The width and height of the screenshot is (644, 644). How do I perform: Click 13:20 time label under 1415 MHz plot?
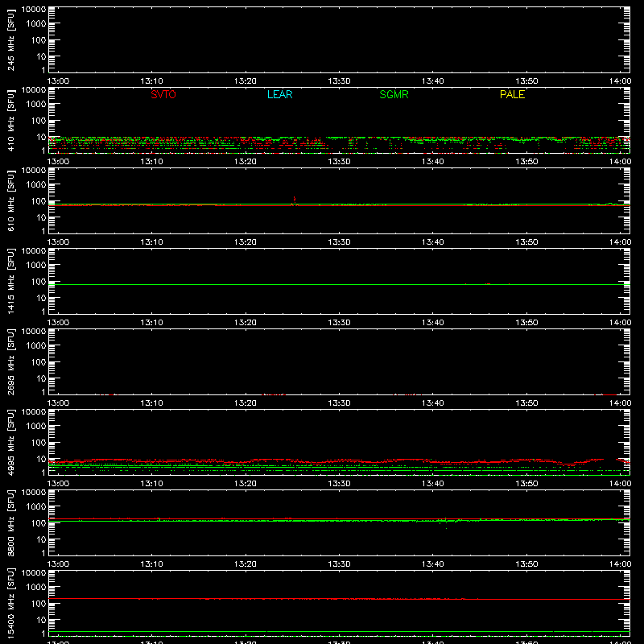(246, 323)
